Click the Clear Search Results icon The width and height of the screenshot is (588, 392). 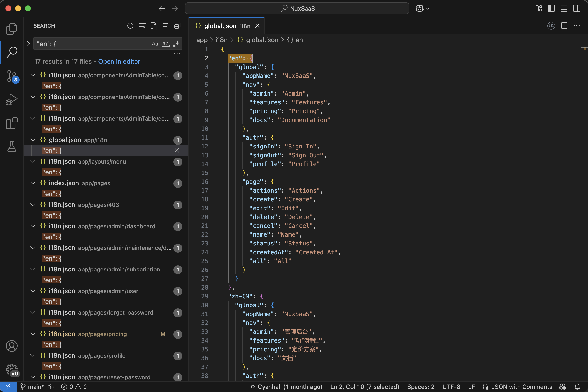tap(142, 26)
